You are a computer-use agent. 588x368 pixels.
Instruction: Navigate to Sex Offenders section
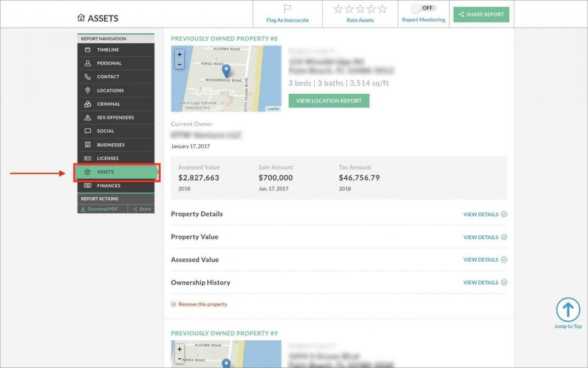(116, 117)
